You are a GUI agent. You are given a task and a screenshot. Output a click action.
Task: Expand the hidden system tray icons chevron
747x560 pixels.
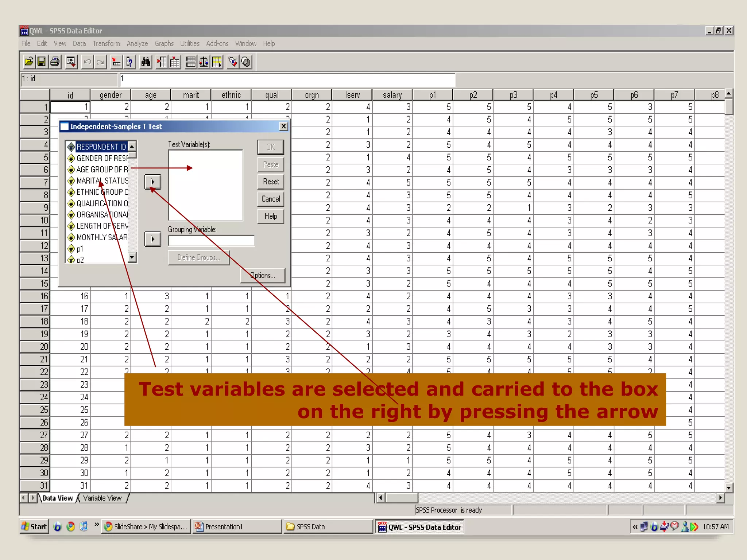pos(635,527)
